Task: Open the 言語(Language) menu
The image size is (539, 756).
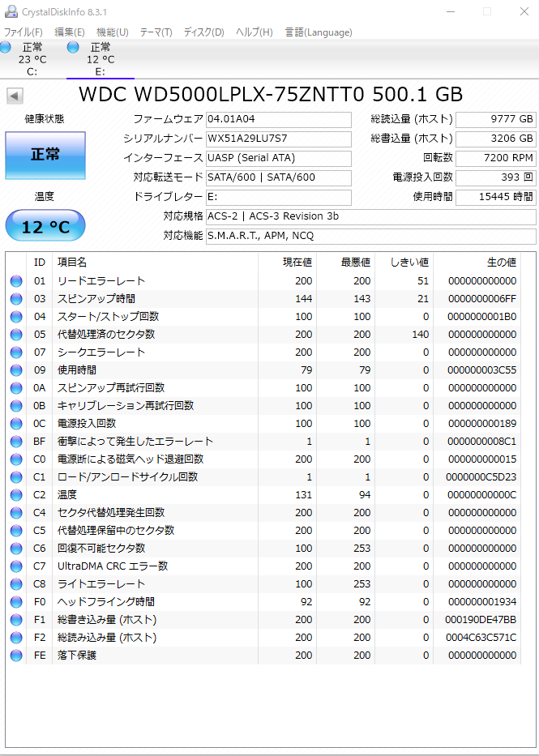Action: tap(319, 32)
